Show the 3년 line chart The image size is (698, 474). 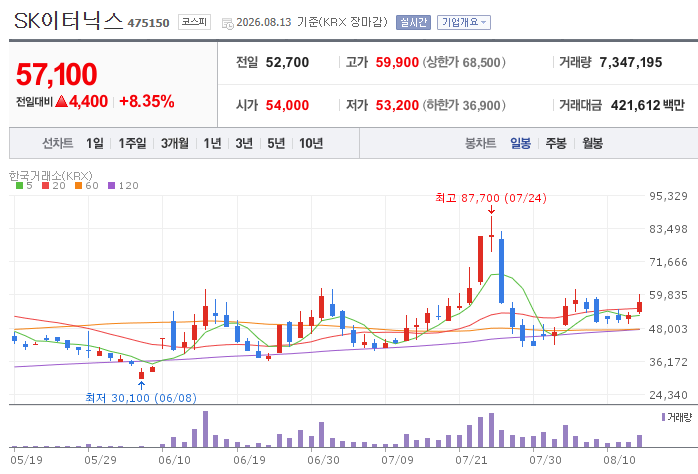[x=244, y=143]
